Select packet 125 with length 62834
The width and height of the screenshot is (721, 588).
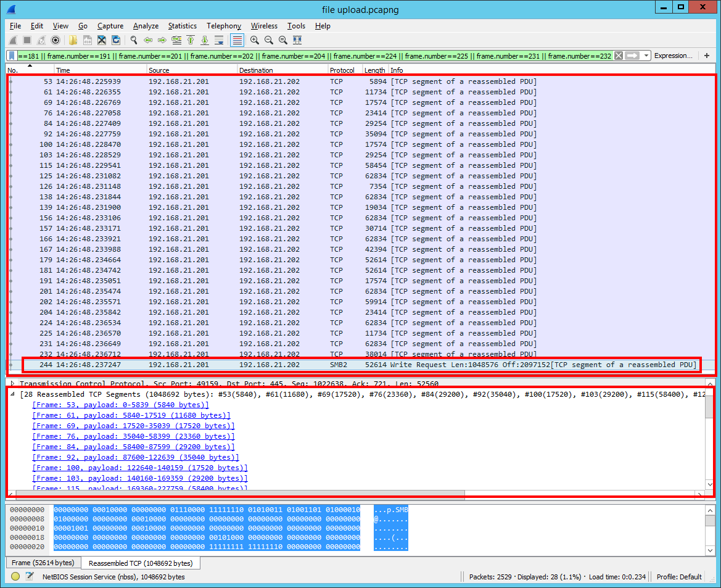click(361, 176)
